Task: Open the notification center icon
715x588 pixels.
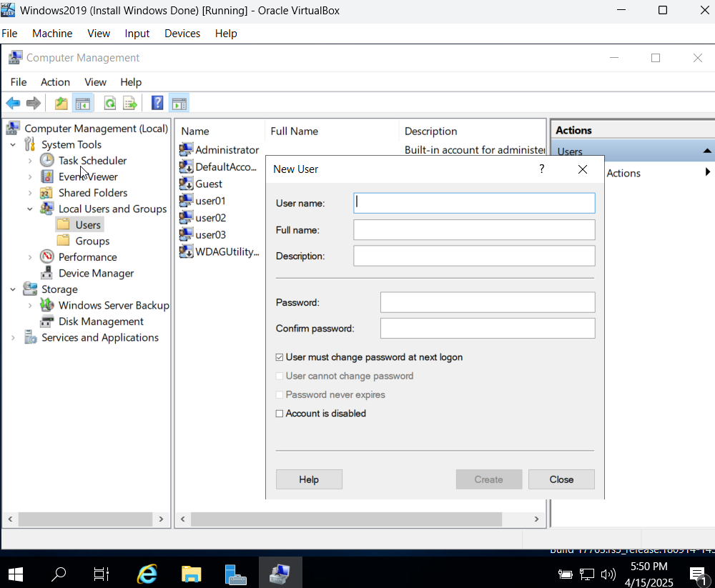Action: coord(698,575)
